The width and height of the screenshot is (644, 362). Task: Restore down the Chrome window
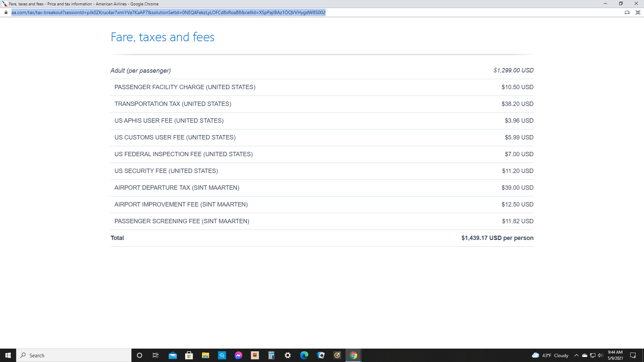click(621, 4)
